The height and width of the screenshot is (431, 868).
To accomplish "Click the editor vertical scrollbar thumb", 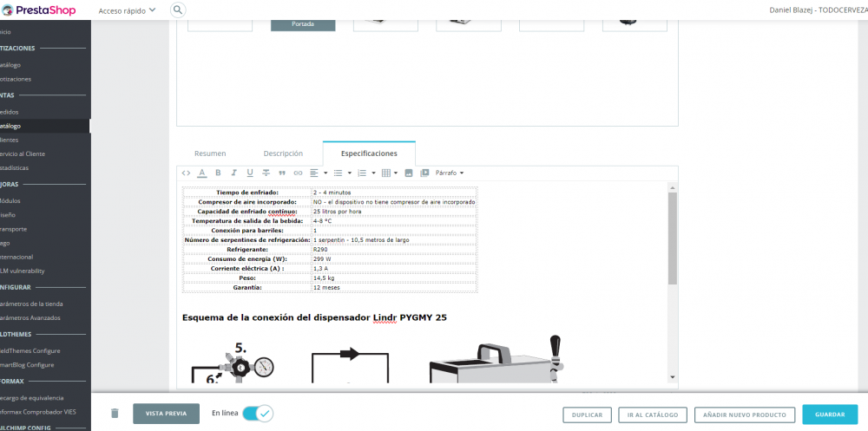I will click(x=673, y=238).
